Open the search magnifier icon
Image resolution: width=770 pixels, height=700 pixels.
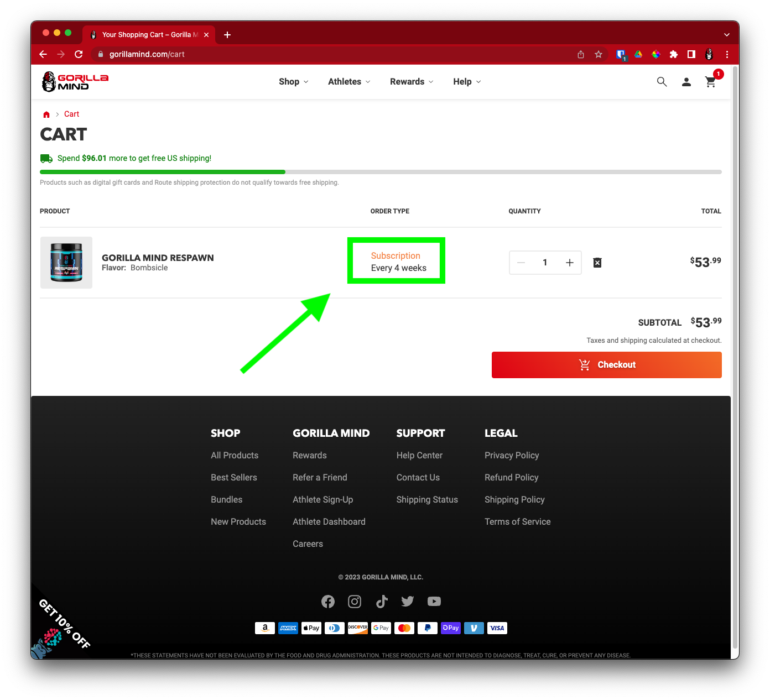(662, 82)
